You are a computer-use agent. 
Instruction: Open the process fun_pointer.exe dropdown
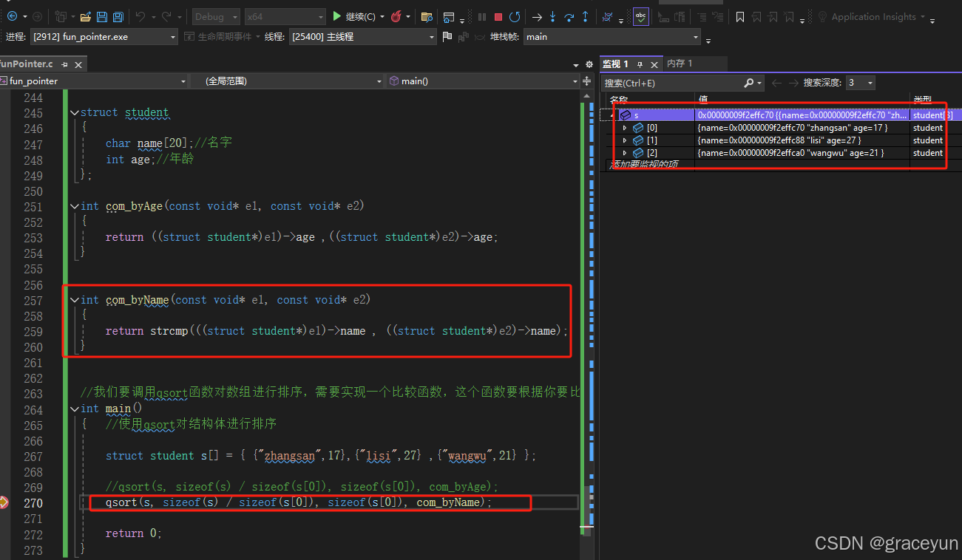pyautogui.click(x=104, y=36)
